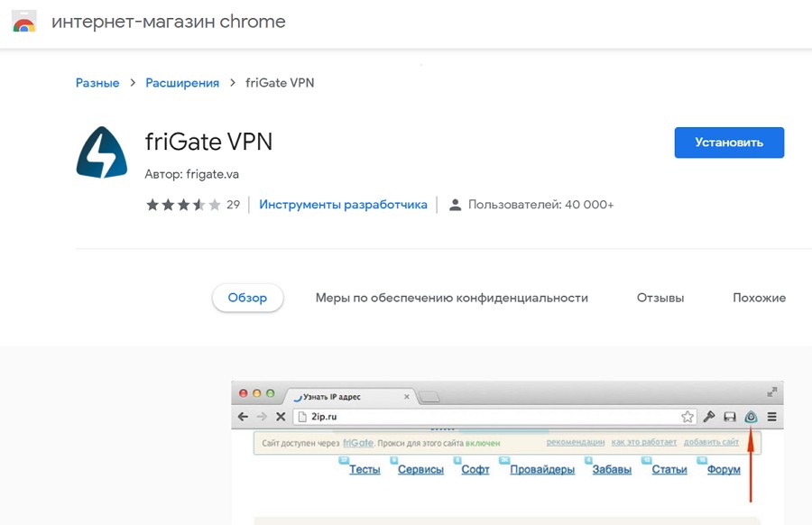Image resolution: width=812 pixels, height=525 pixels.
Task: Click the friGate VPN breadcrumb text
Action: point(280,83)
